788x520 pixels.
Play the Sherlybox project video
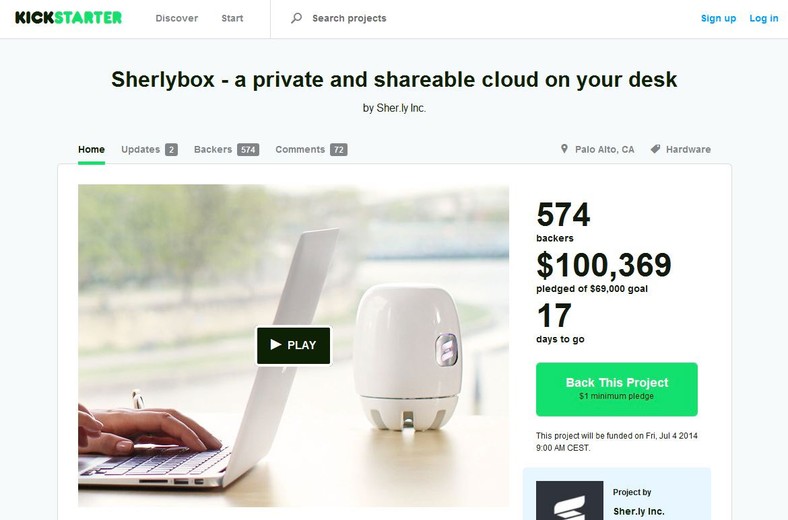tap(294, 345)
